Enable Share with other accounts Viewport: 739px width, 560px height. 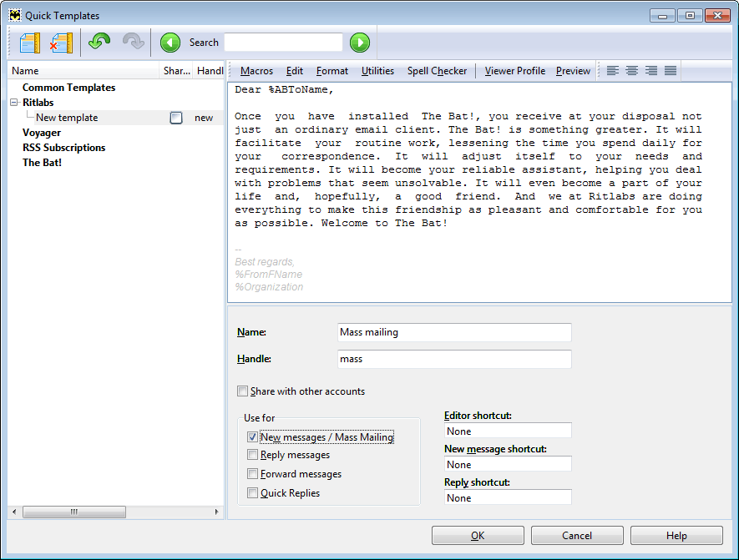point(243,391)
